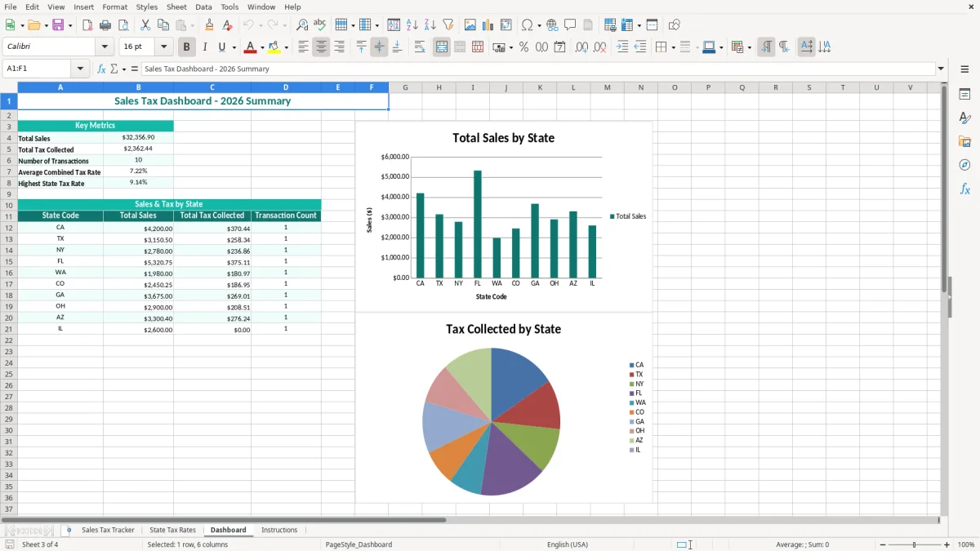Open Background Color dropdown arrow
980x551 pixels.
tap(286, 47)
